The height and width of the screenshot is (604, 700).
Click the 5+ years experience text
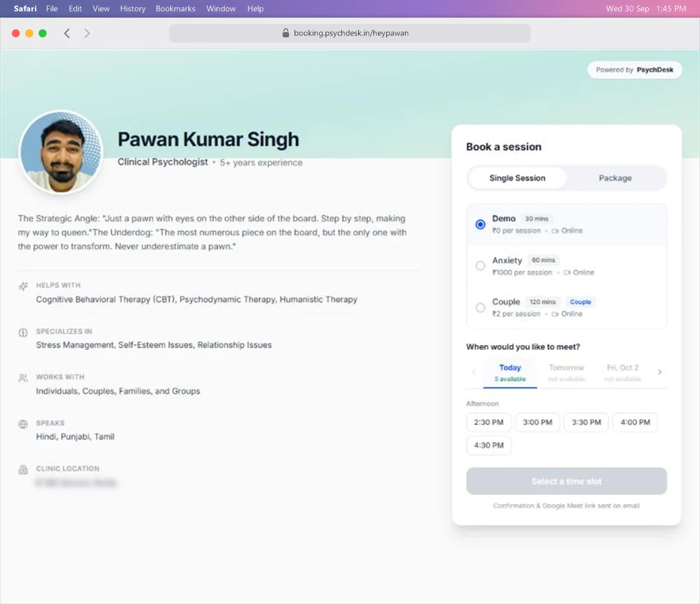point(261,163)
